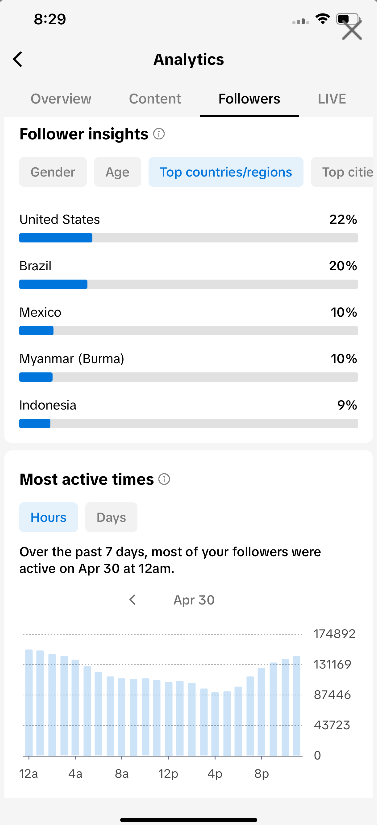
Task: Go to previous day using chevron before Apr 30
Action: coord(133,599)
